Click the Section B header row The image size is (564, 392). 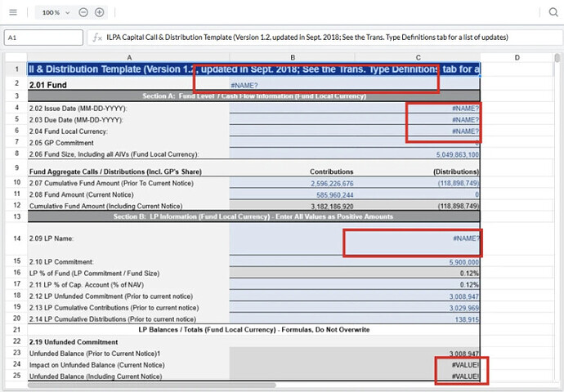[x=254, y=216]
